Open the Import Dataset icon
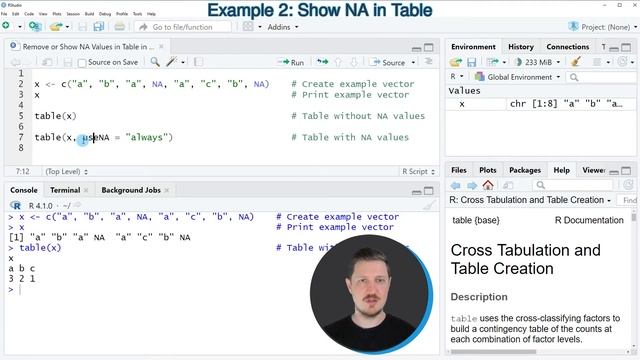 (x=493, y=62)
